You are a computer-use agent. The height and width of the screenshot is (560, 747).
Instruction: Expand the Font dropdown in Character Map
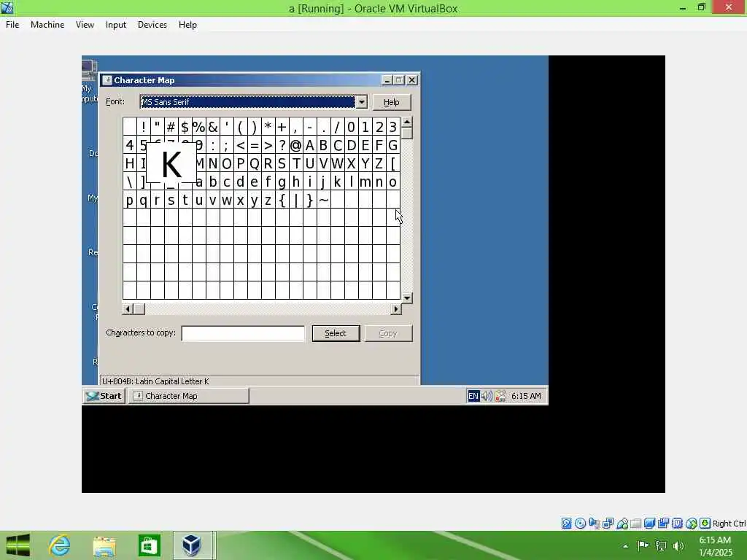(362, 102)
